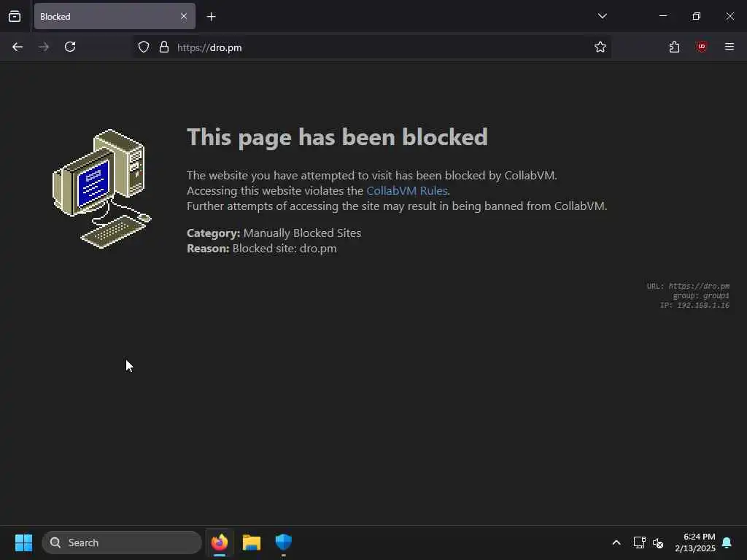Expand the list all tabs chevron
Screen dimensions: 747x560
(x=602, y=16)
